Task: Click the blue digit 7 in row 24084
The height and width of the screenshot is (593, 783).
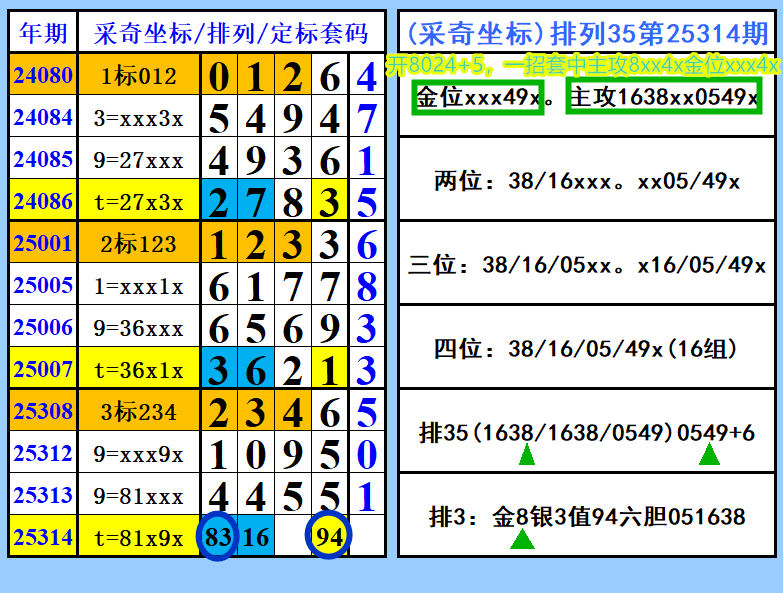Action: click(x=367, y=118)
